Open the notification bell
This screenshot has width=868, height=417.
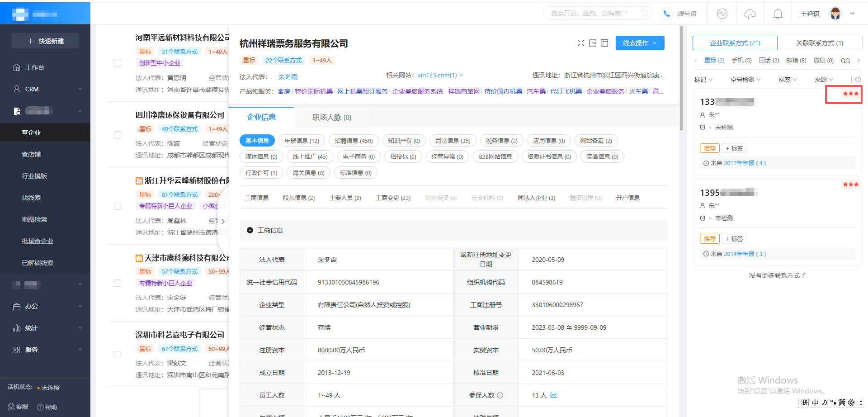pos(778,14)
